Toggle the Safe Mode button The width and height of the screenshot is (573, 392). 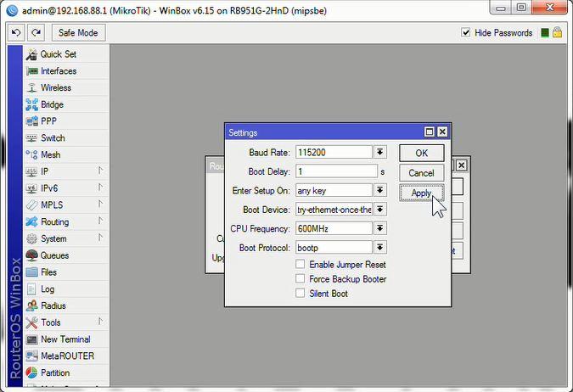point(78,33)
